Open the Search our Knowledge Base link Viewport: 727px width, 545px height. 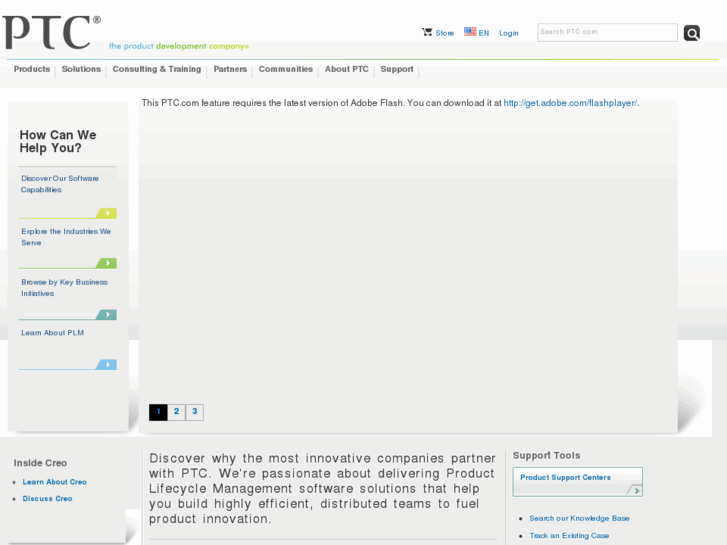click(579, 518)
